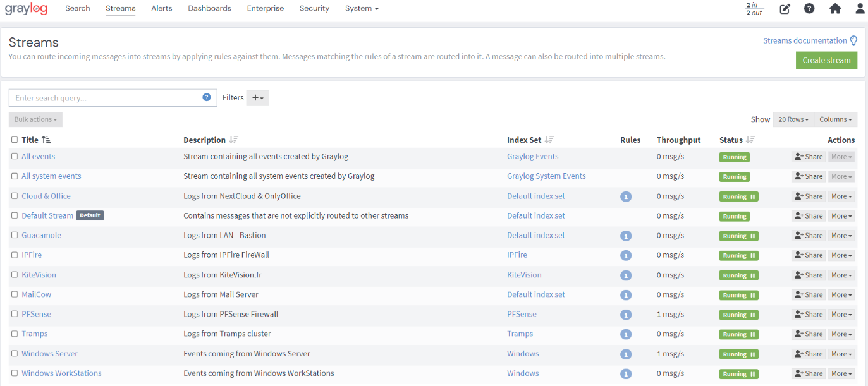Go to home via house icon

click(x=835, y=9)
